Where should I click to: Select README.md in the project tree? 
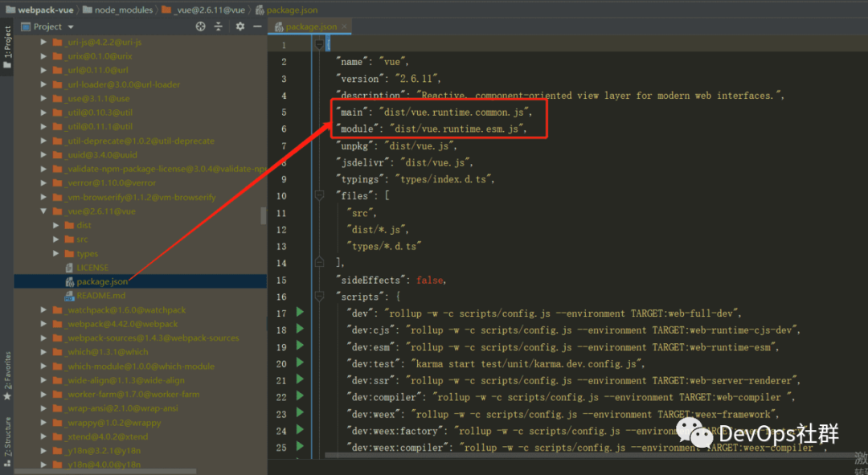(101, 296)
